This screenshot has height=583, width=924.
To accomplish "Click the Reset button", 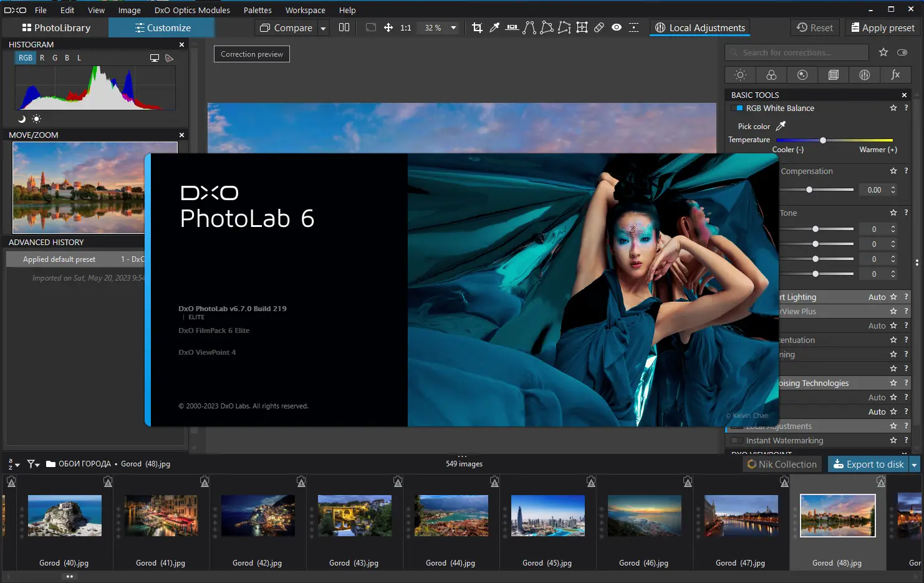I will (x=814, y=27).
